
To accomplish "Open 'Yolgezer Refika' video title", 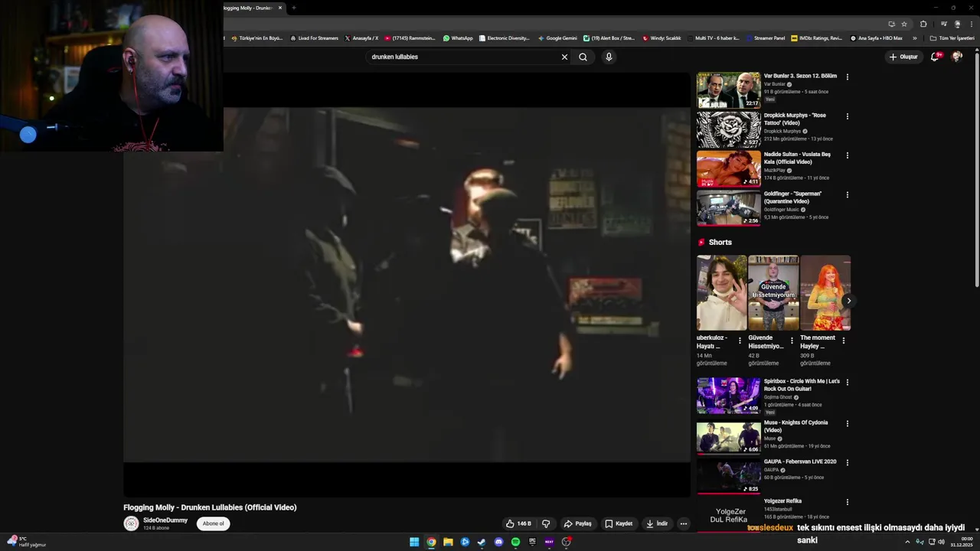I will (x=782, y=501).
